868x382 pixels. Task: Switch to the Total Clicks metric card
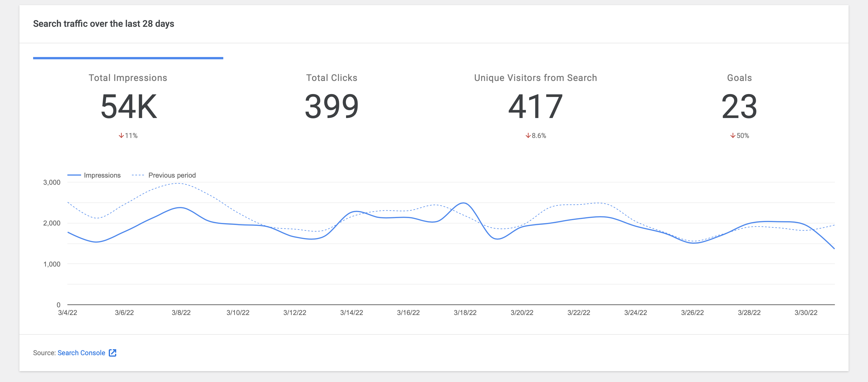[331, 101]
